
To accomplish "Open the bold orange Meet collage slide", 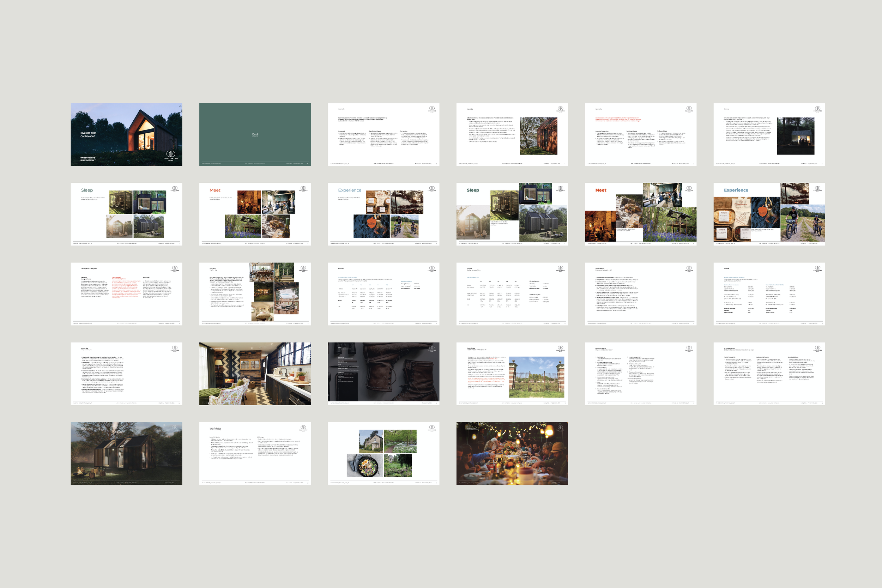I will 640,214.
